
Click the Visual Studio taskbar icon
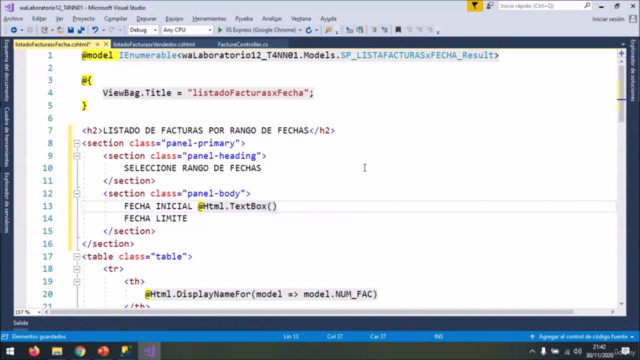[x=149, y=351]
